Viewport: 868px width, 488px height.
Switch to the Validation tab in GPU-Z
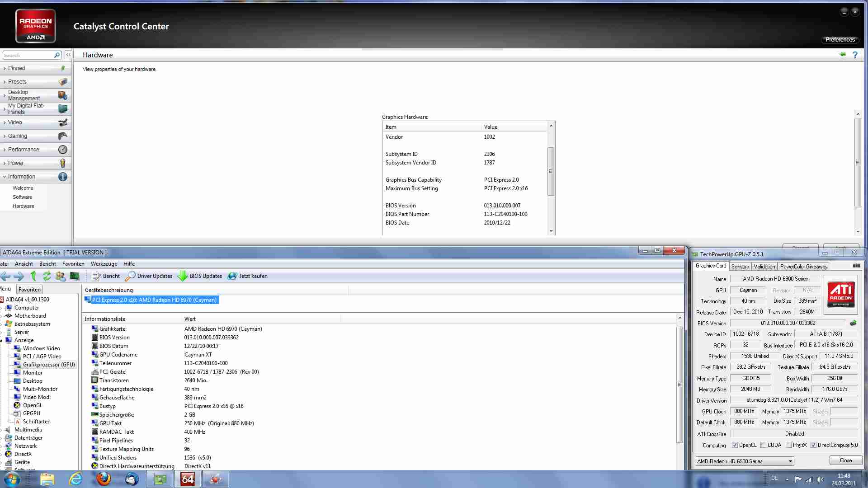(764, 267)
